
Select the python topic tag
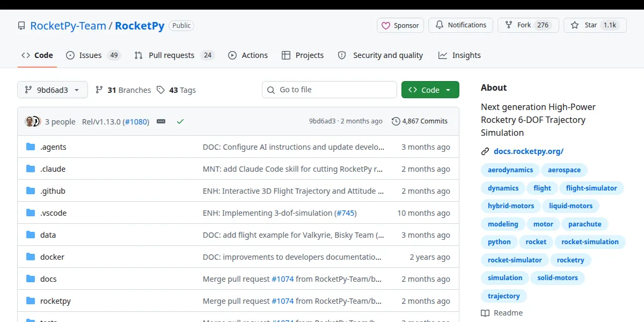(x=499, y=242)
